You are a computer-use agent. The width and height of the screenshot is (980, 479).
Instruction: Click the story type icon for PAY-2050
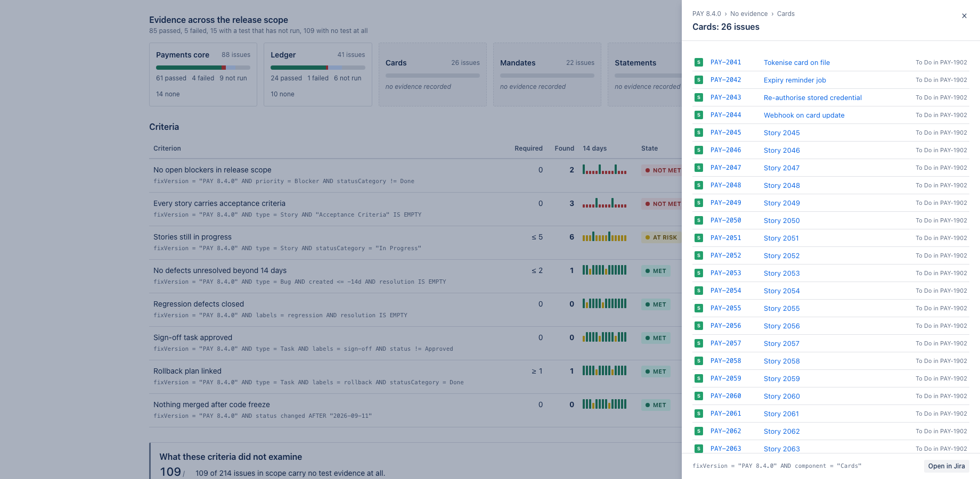(699, 220)
